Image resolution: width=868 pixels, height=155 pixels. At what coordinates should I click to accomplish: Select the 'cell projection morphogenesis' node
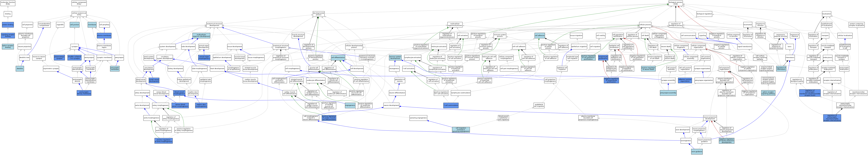point(550,80)
